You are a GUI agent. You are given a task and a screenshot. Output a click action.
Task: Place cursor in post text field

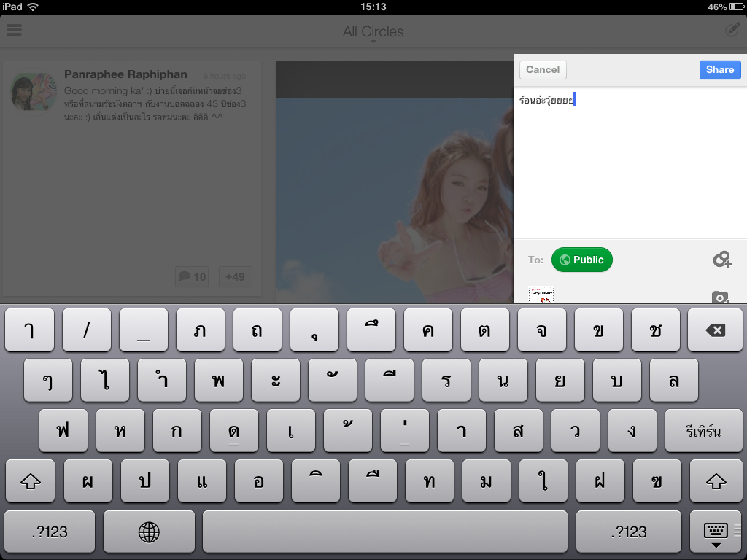[x=630, y=162]
